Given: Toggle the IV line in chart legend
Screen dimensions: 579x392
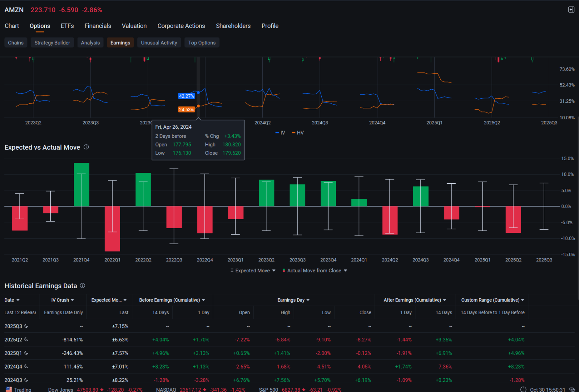Looking at the screenshot, I should 280,133.
